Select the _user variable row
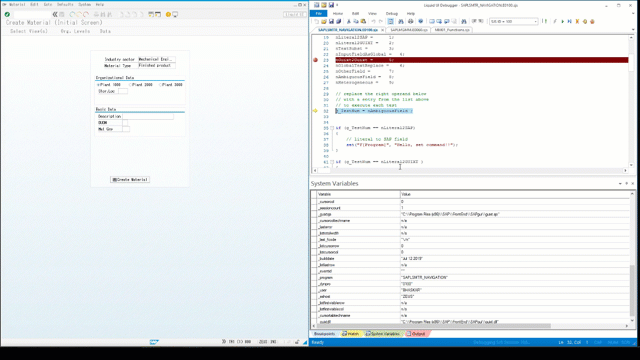Screen dimensions: 640x360 [x=473, y=290]
